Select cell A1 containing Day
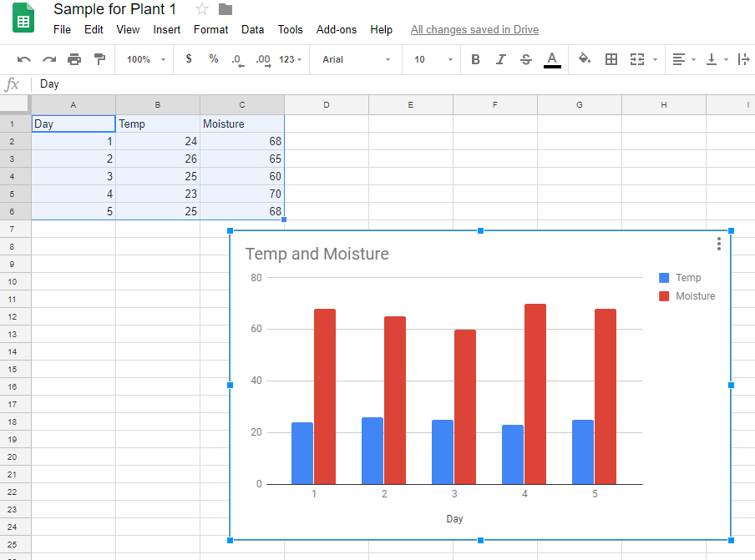The width and height of the screenshot is (755, 560). coord(73,124)
